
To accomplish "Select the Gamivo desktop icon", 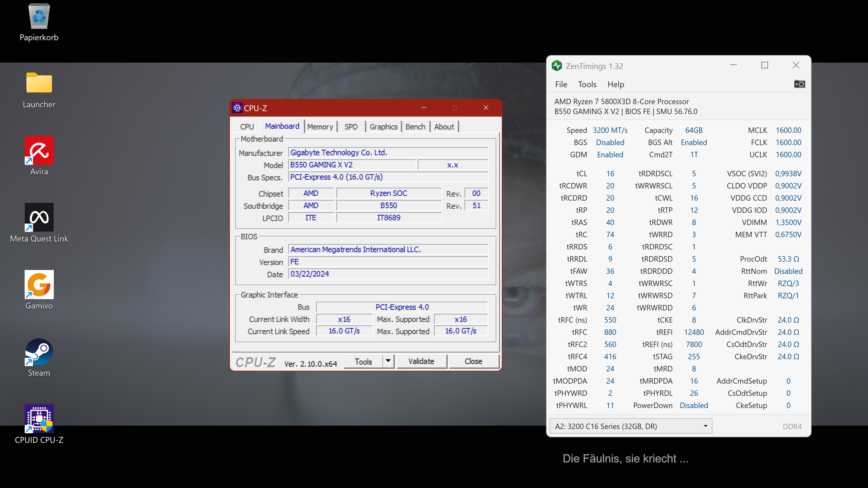I will (39, 285).
